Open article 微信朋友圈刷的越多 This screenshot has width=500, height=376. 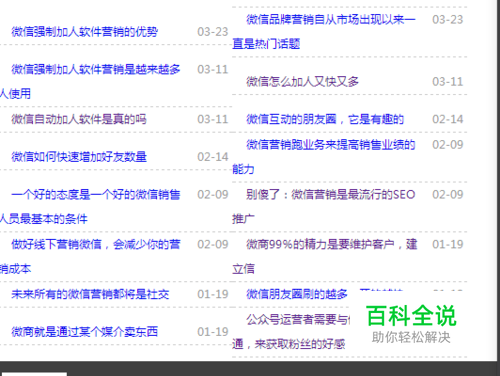pos(297,294)
